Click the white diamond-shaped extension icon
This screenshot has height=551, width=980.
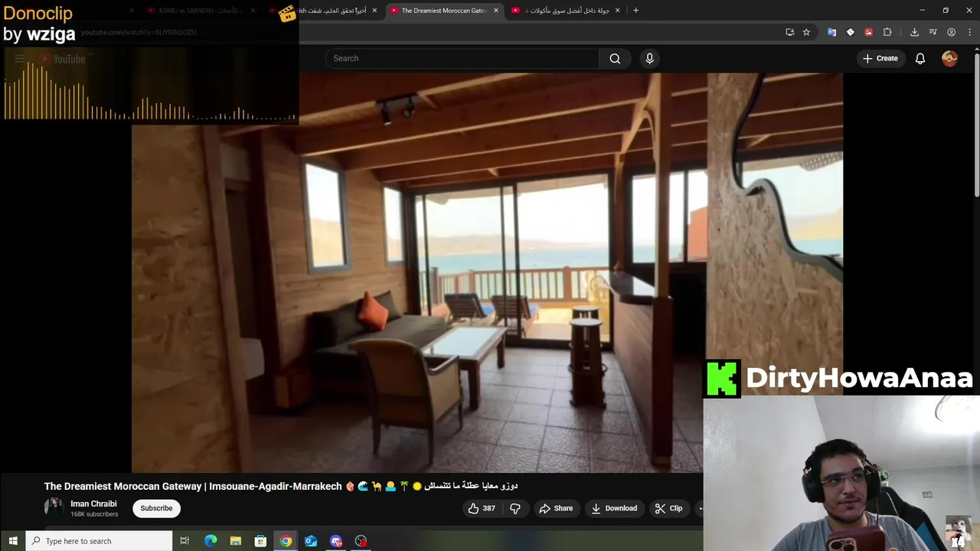click(850, 32)
